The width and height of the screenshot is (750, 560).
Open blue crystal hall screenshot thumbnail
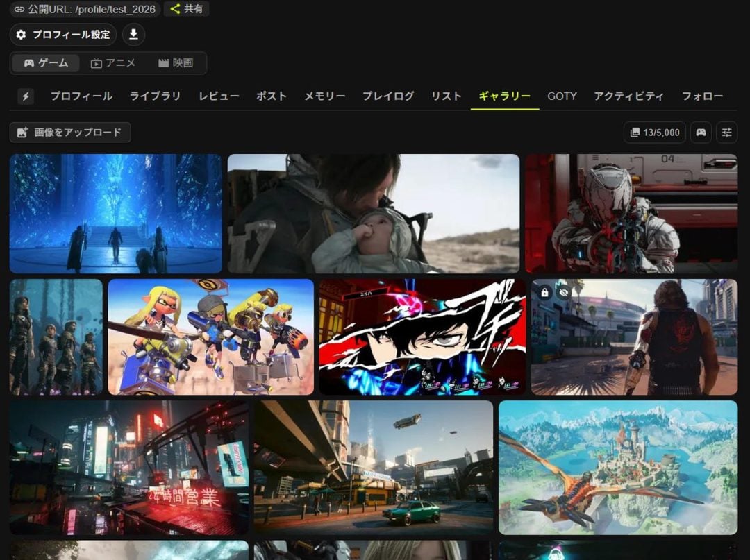(116, 214)
